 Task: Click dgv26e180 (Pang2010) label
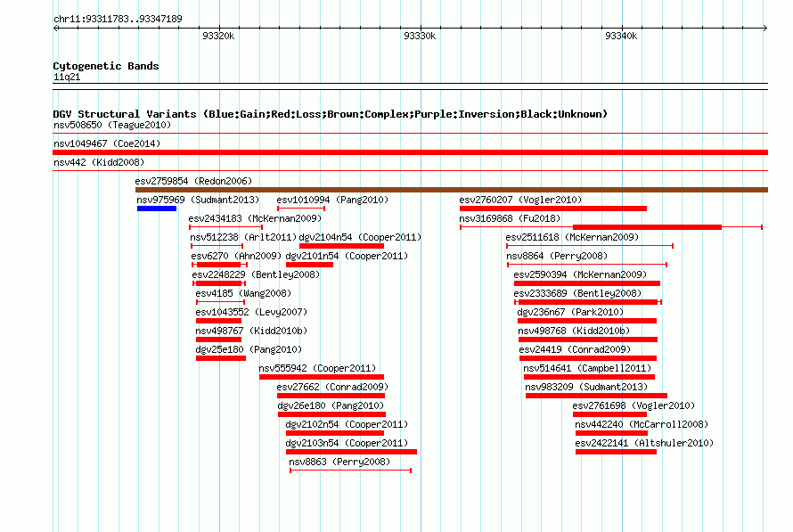[331, 405]
